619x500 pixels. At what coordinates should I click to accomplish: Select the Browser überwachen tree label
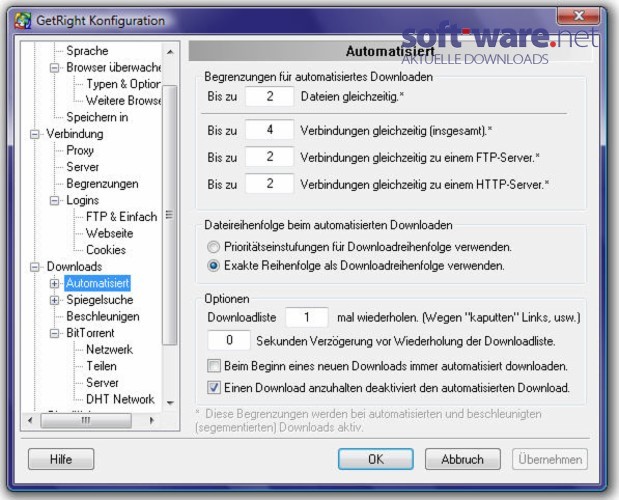tap(113, 67)
